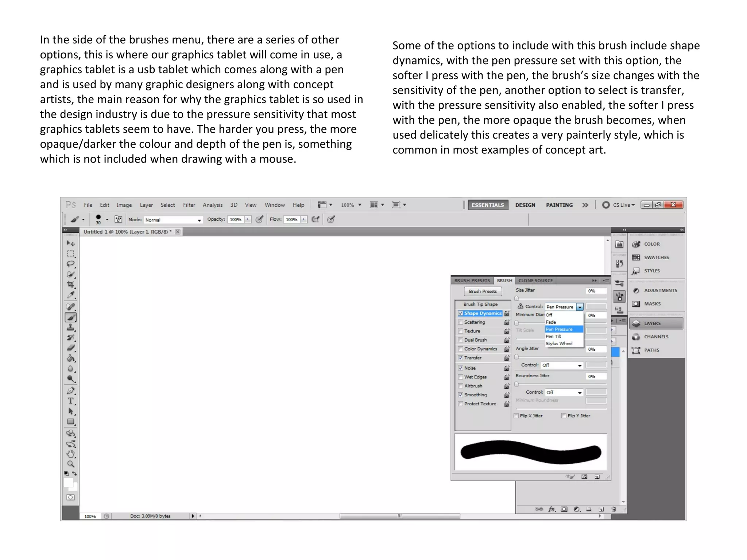747x560 pixels.
Task: Select the Eyedropper tool
Action: [71, 295]
